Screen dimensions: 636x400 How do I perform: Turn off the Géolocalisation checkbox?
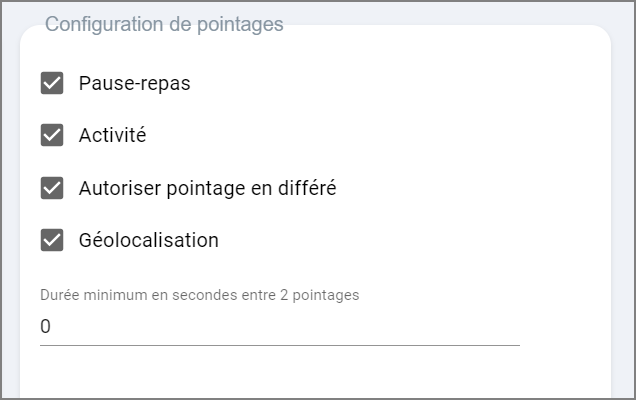pyautogui.click(x=52, y=240)
